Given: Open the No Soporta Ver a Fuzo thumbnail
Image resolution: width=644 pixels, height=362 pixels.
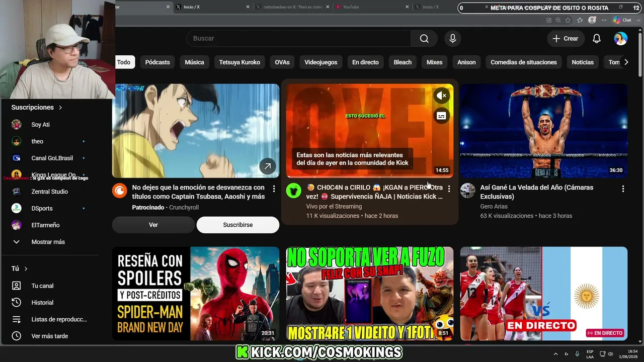Looking at the screenshot, I should pos(370,294).
